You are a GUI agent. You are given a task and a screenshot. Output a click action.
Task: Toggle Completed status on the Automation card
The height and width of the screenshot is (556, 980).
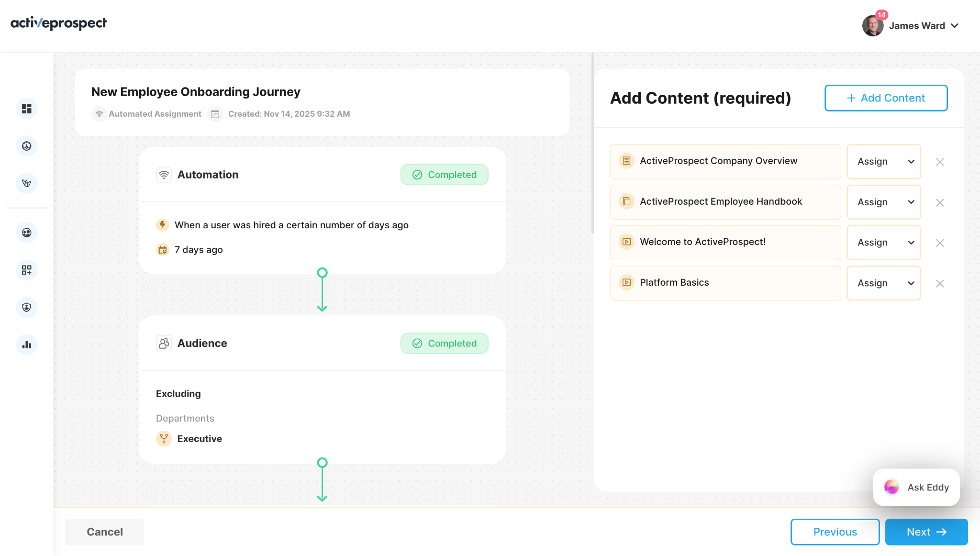click(x=444, y=174)
